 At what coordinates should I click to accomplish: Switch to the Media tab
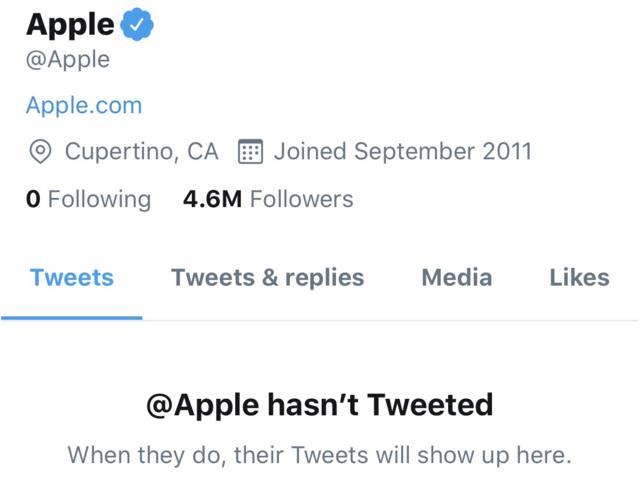tap(457, 277)
